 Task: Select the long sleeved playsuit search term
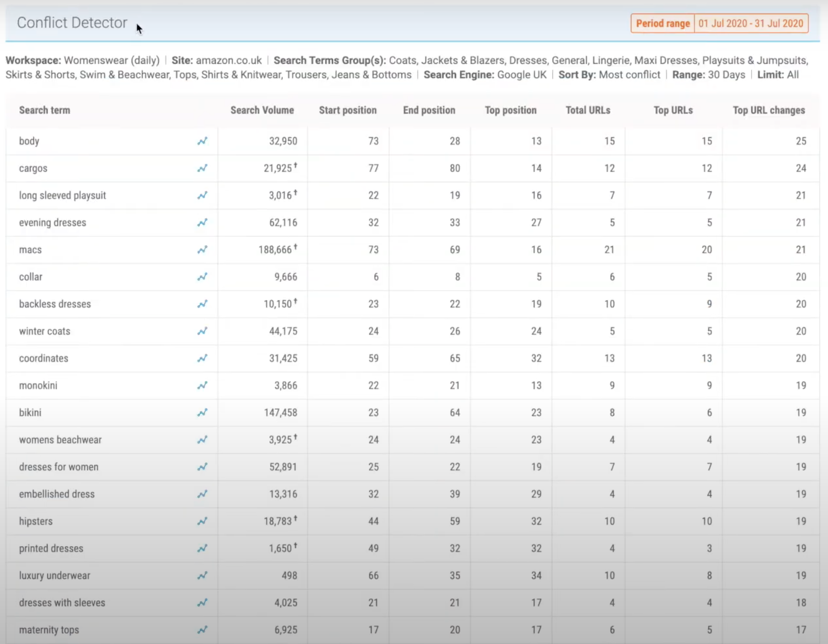point(62,195)
